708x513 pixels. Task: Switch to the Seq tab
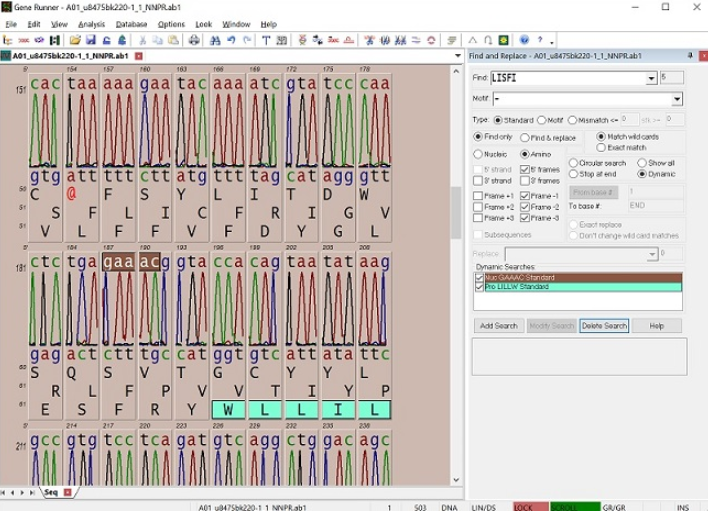(x=49, y=492)
